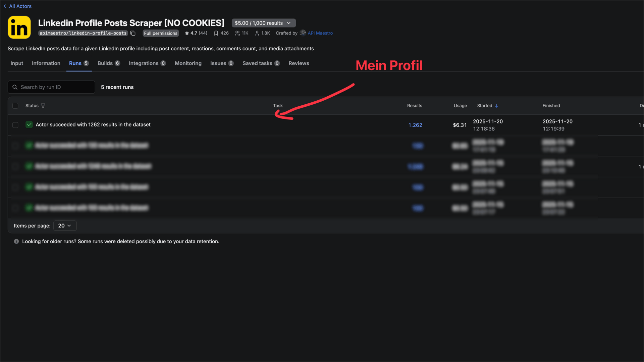Focus the Search by run ID field

click(51, 87)
